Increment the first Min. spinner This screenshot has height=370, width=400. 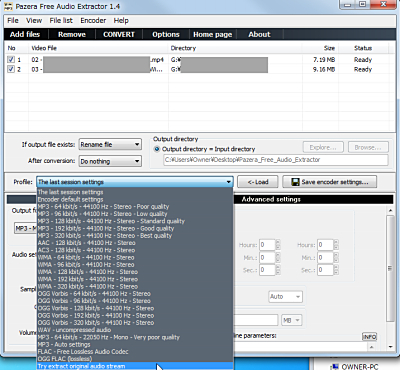tap(278, 255)
